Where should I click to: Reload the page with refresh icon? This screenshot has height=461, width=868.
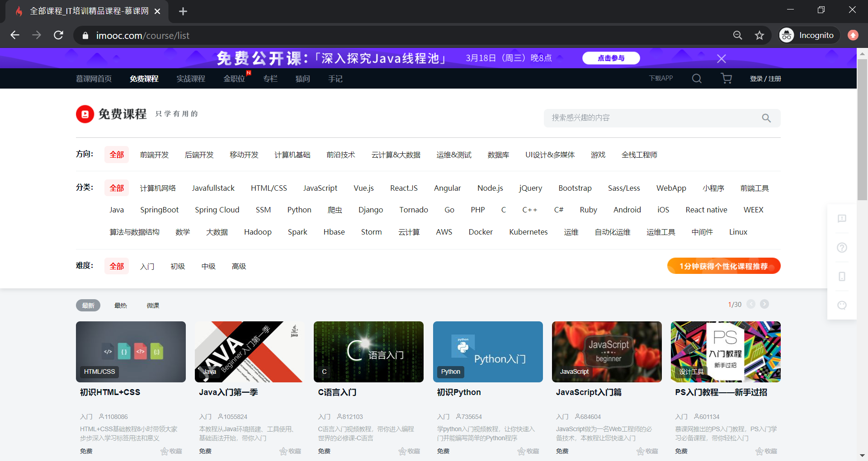coord(58,35)
